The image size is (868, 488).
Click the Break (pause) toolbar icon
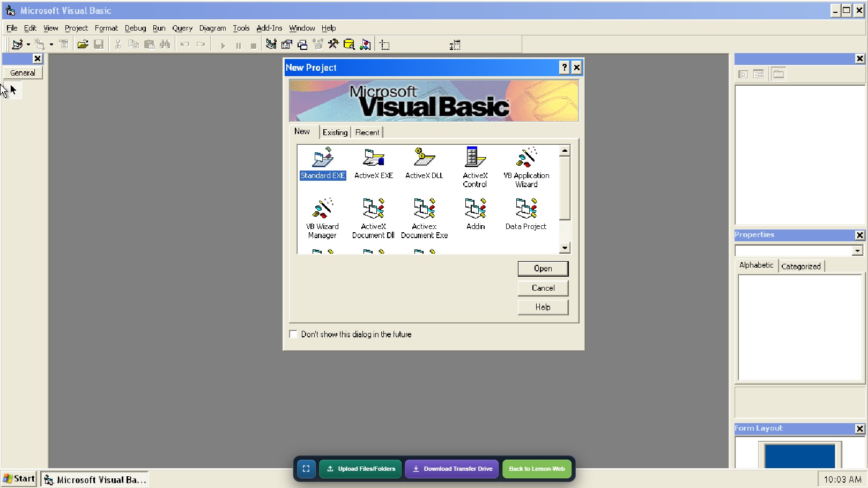point(239,45)
